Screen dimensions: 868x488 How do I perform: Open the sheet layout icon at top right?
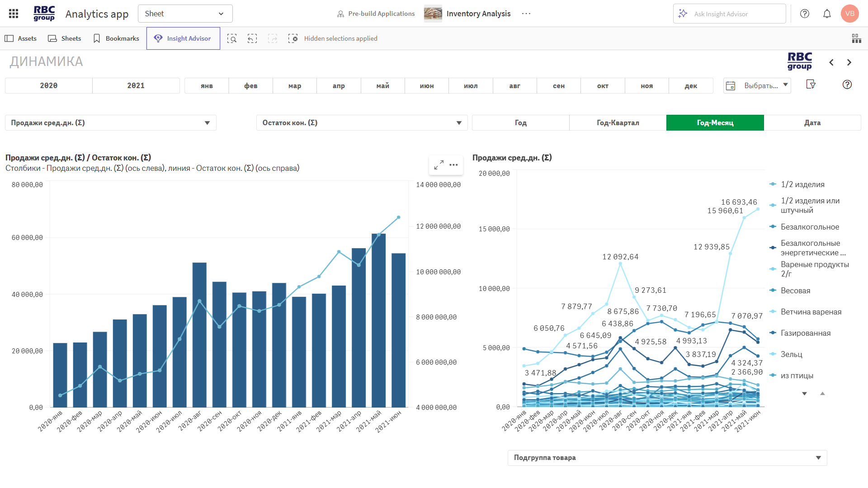pos(857,38)
